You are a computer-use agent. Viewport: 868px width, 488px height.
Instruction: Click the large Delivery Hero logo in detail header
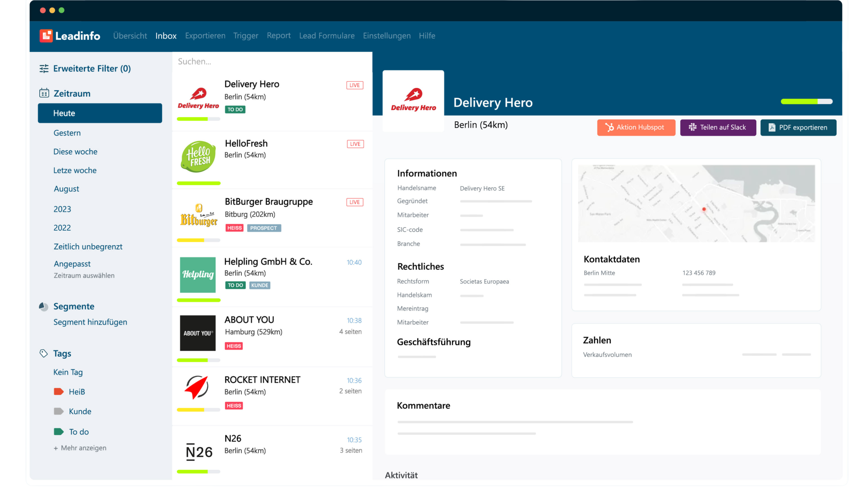[413, 100]
